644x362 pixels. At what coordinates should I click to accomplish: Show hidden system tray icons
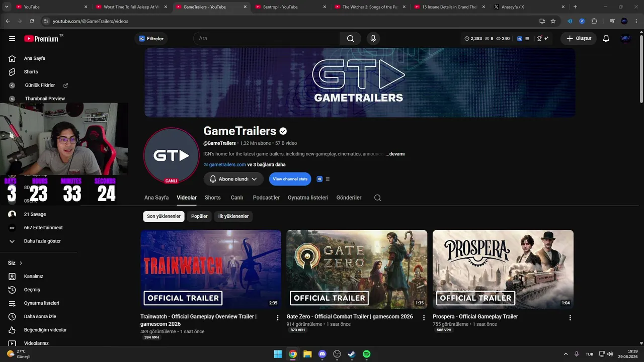(566, 354)
